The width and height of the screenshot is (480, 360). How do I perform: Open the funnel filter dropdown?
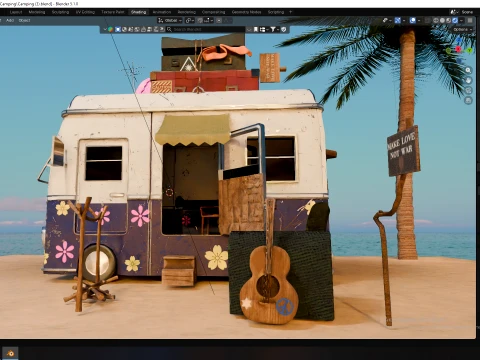(274, 29)
